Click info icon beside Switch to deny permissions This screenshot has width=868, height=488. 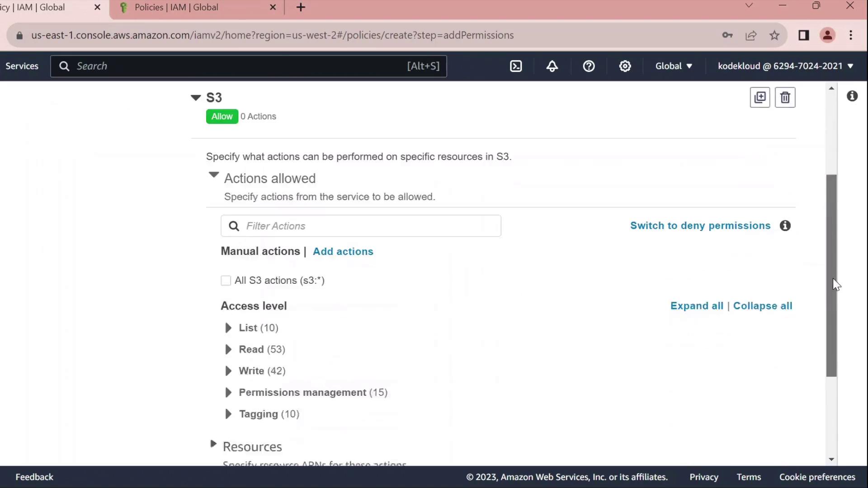coord(785,225)
